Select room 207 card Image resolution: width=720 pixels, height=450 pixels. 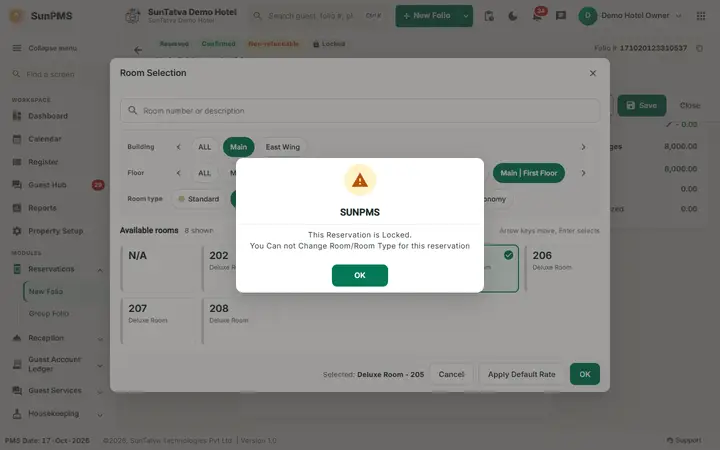(158, 321)
